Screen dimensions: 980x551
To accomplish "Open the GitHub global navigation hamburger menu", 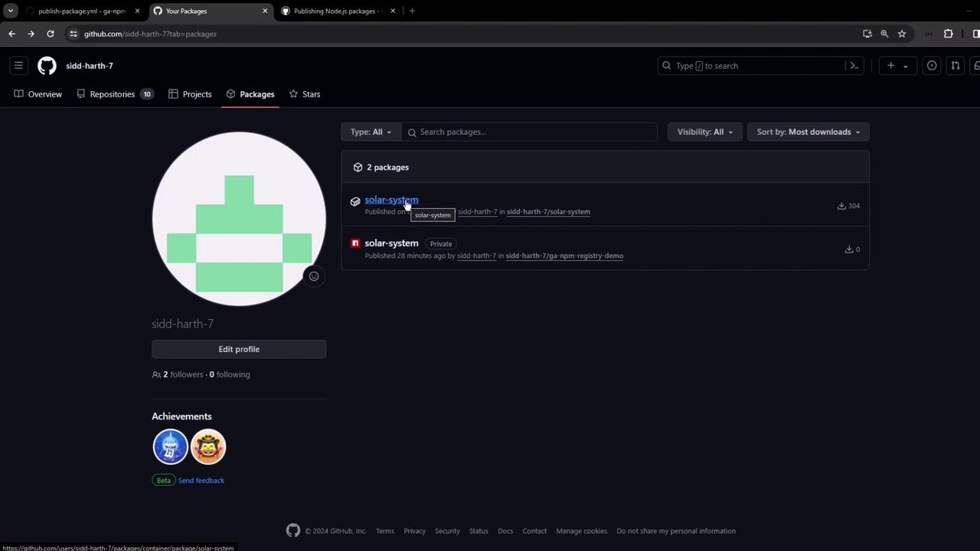I will [x=18, y=66].
